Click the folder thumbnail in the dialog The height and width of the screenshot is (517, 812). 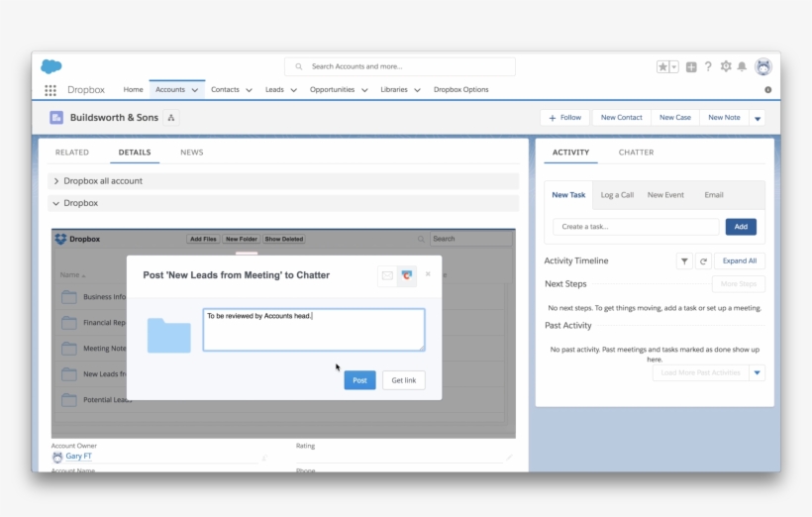click(x=168, y=336)
